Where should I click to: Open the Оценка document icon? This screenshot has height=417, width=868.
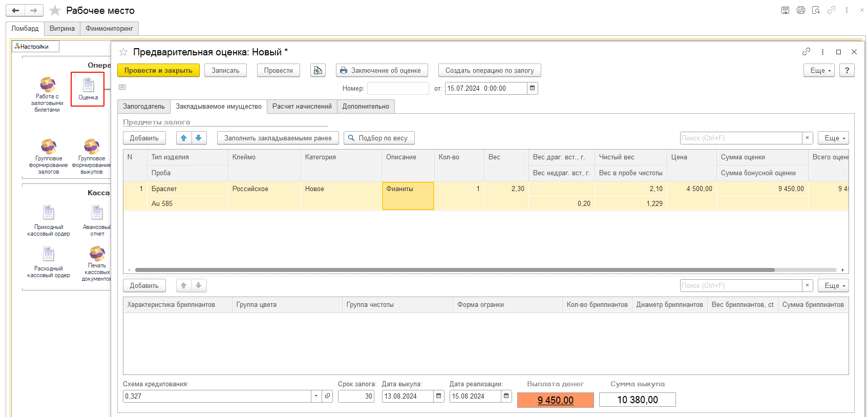[88, 89]
